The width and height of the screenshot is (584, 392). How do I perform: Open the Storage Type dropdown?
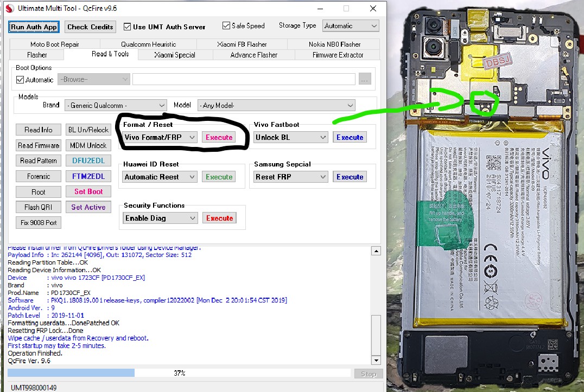click(x=351, y=25)
